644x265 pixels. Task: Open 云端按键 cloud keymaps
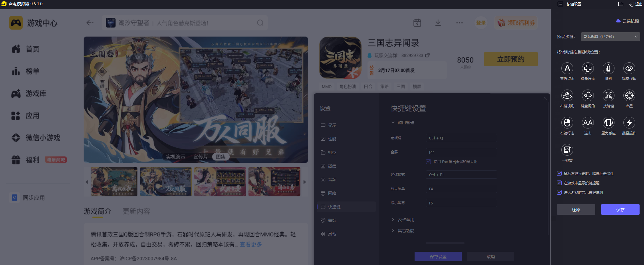tap(627, 21)
